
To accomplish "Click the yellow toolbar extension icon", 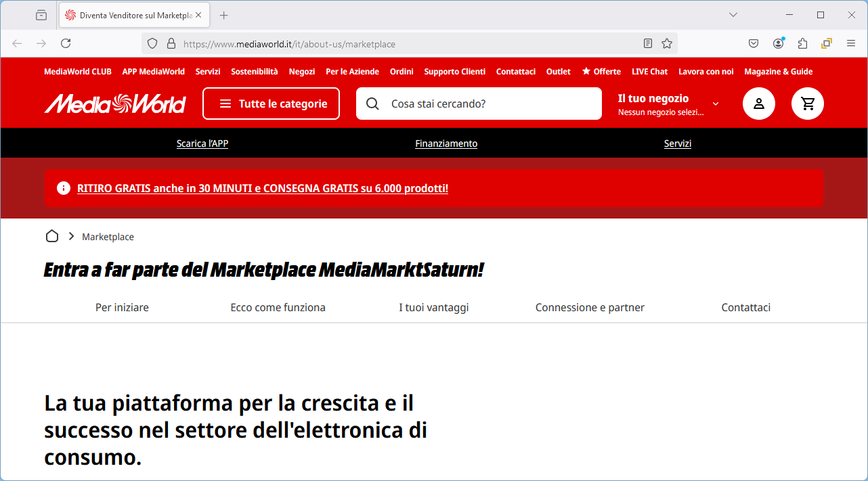I will [827, 43].
